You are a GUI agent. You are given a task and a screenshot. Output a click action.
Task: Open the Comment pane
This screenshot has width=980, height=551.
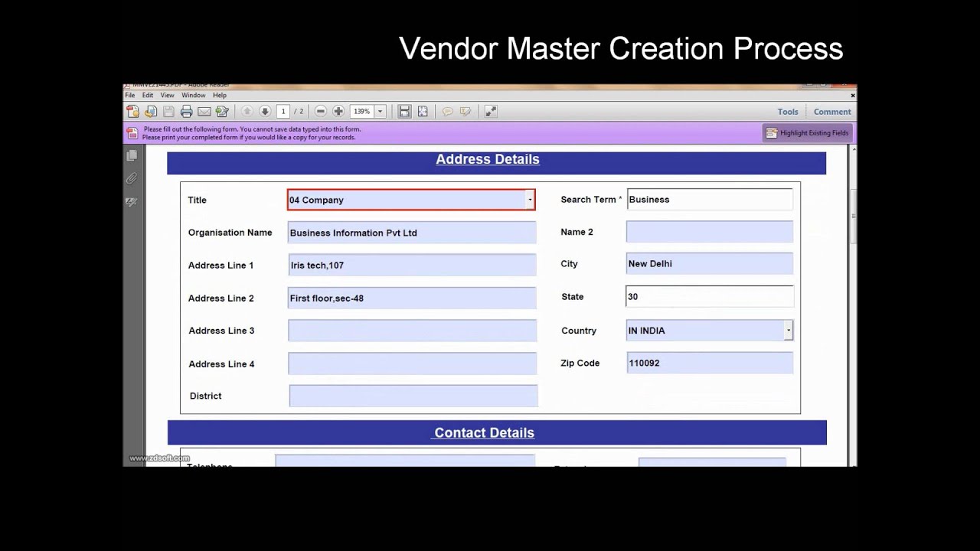[832, 112]
